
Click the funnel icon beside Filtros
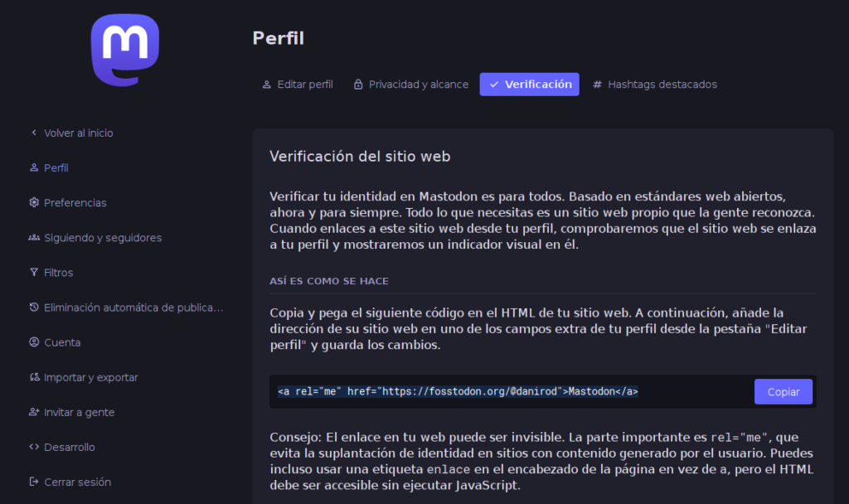tap(34, 273)
